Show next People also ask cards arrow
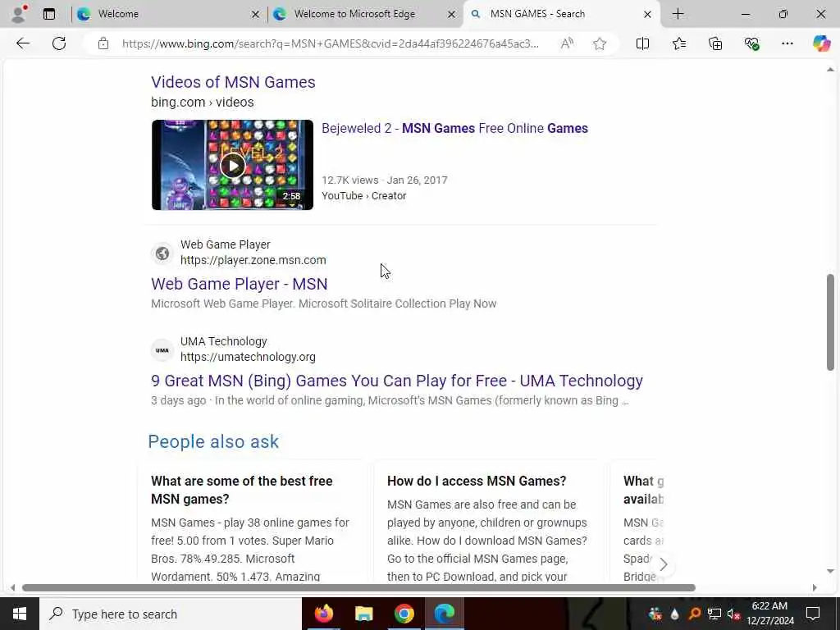 663,564
